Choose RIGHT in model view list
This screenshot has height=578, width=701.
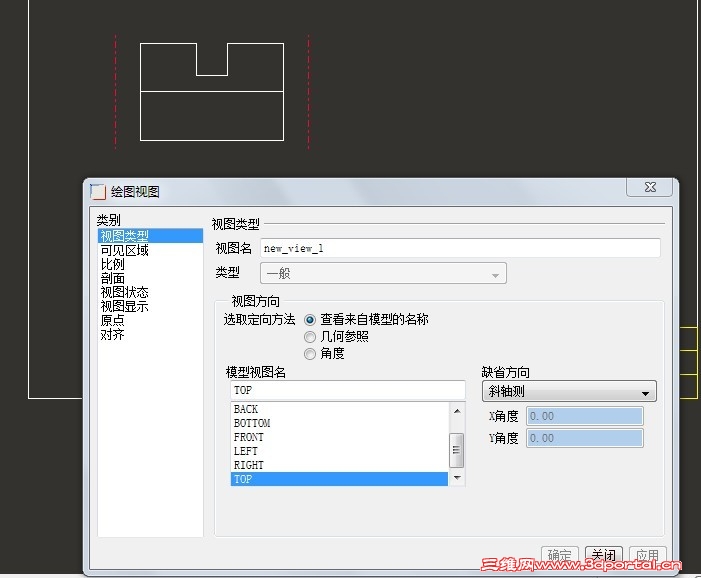tap(339, 465)
